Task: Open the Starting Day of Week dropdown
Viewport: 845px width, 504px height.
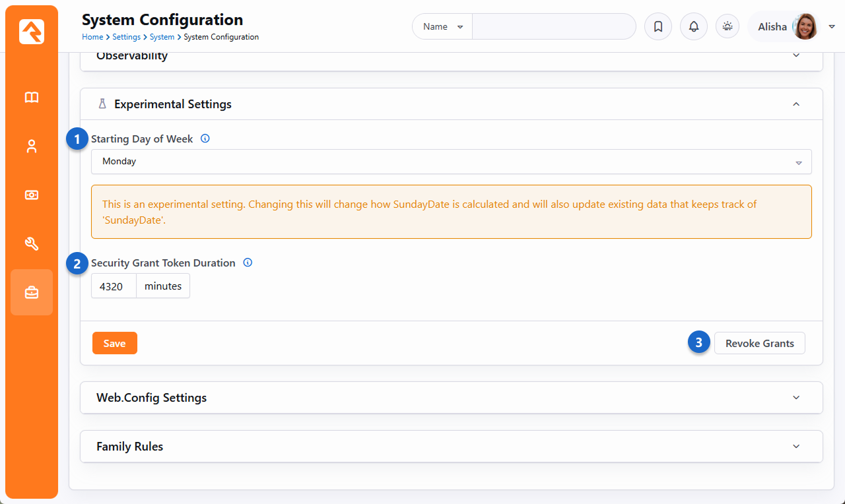Action: 451,162
